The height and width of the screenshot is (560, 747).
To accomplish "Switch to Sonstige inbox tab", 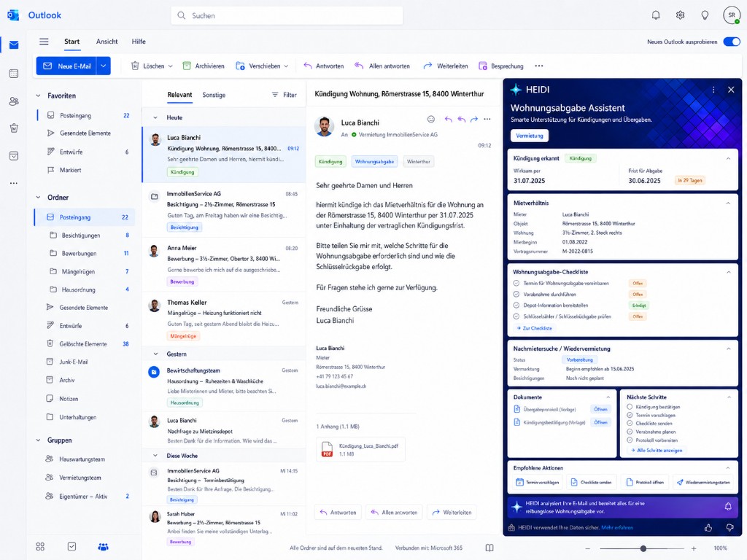I will pyautogui.click(x=214, y=95).
